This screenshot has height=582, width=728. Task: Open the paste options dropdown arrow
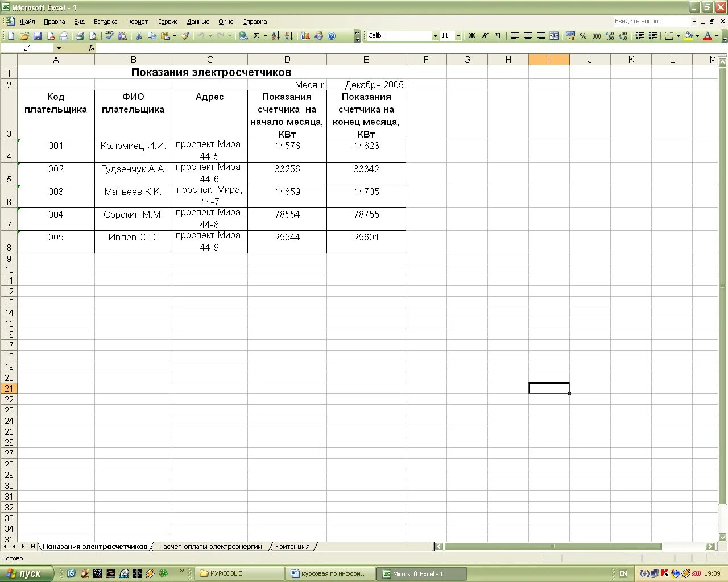[175, 36]
